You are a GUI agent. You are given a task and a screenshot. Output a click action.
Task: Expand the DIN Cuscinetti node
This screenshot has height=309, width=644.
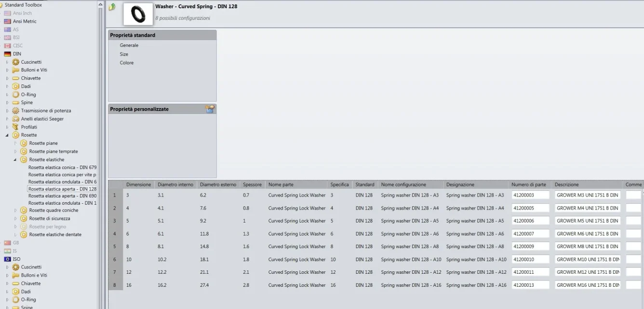click(x=7, y=62)
